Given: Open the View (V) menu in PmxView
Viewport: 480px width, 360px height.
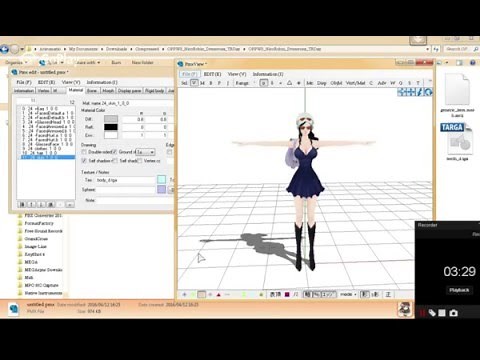Looking at the screenshot, I should click(x=237, y=74).
